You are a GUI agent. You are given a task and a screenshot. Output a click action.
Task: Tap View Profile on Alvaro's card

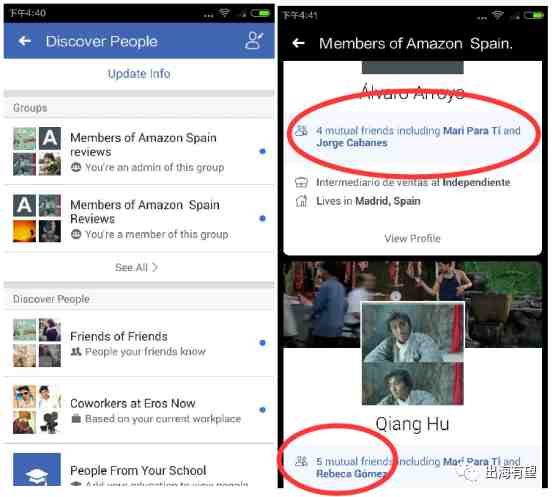pyautogui.click(x=412, y=238)
